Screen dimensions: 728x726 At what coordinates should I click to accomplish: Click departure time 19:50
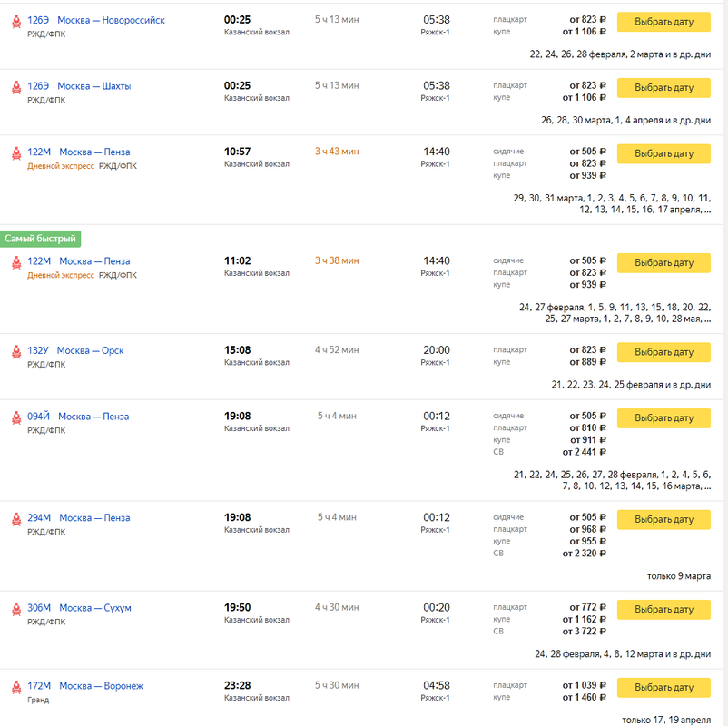tap(237, 607)
